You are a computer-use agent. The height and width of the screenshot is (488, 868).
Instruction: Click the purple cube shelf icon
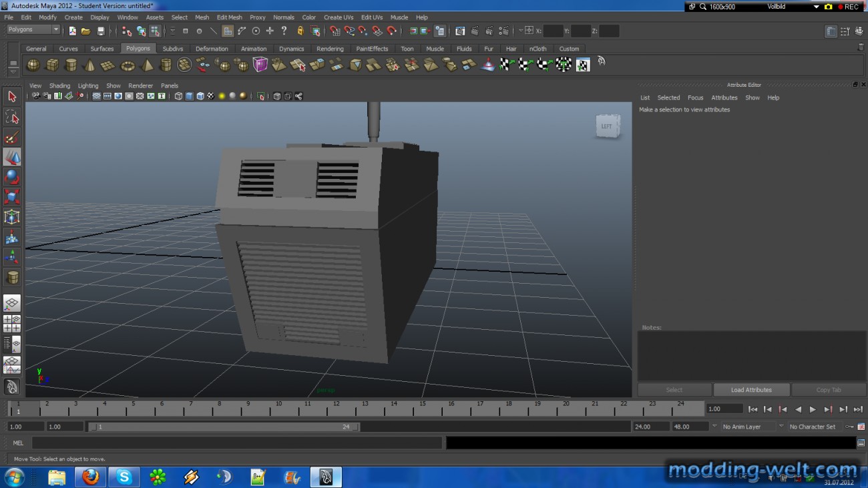tap(260, 65)
